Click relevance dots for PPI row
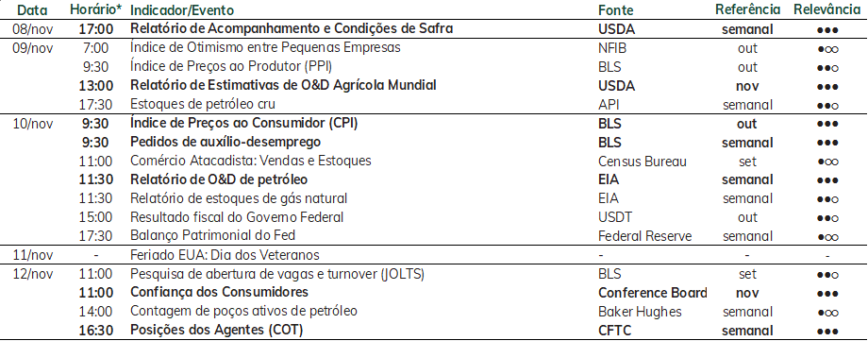Image resolution: width=868 pixels, height=341 pixels. click(x=827, y=68)
